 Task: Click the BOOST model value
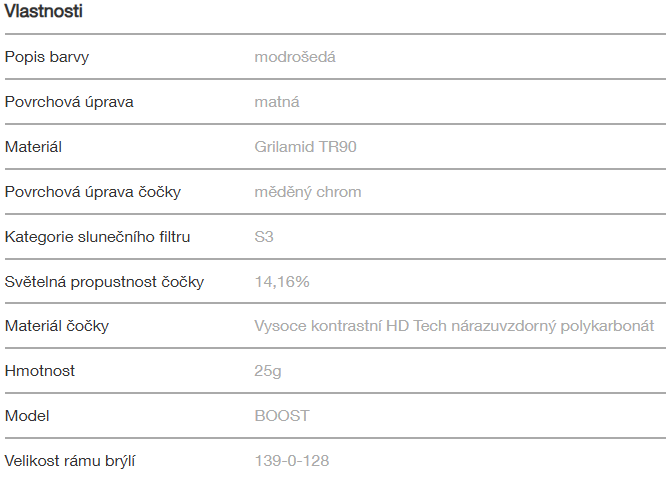click(x=282, y=416)
